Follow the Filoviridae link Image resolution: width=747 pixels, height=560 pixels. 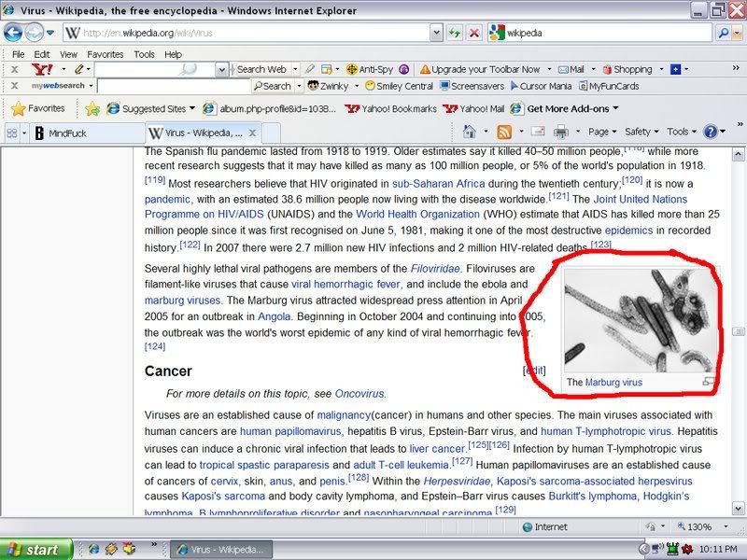click(x=435, y=269)
